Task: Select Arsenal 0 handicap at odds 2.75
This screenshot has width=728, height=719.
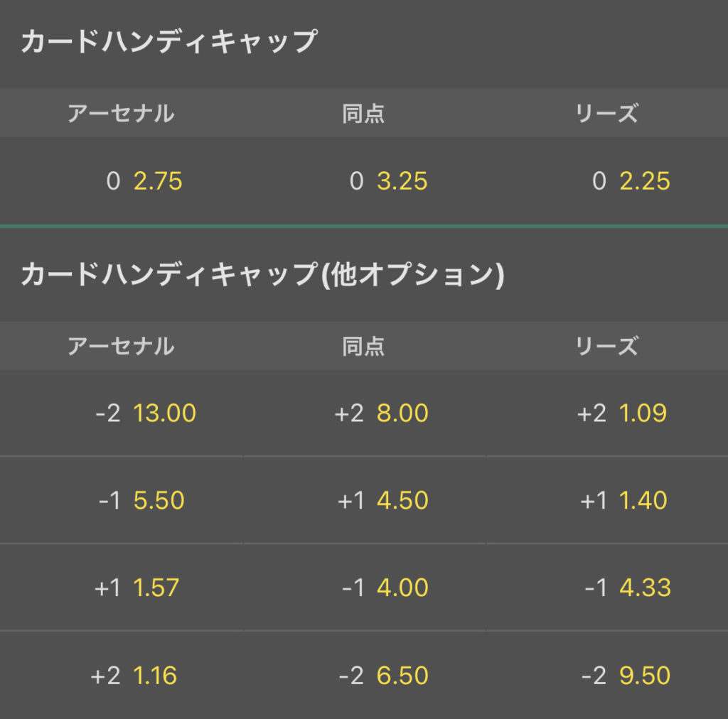Action: click(144, 181)
